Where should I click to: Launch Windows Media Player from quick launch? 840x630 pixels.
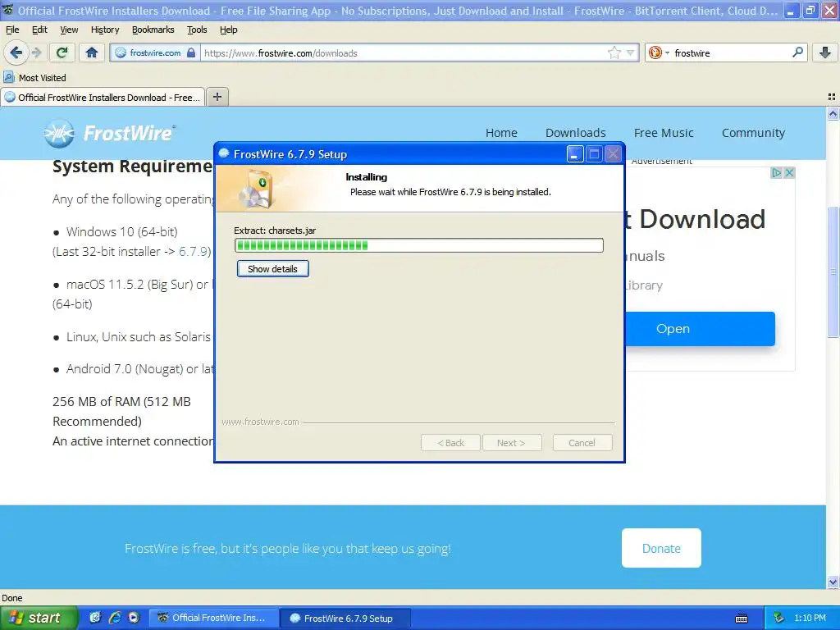coord(134,618)
